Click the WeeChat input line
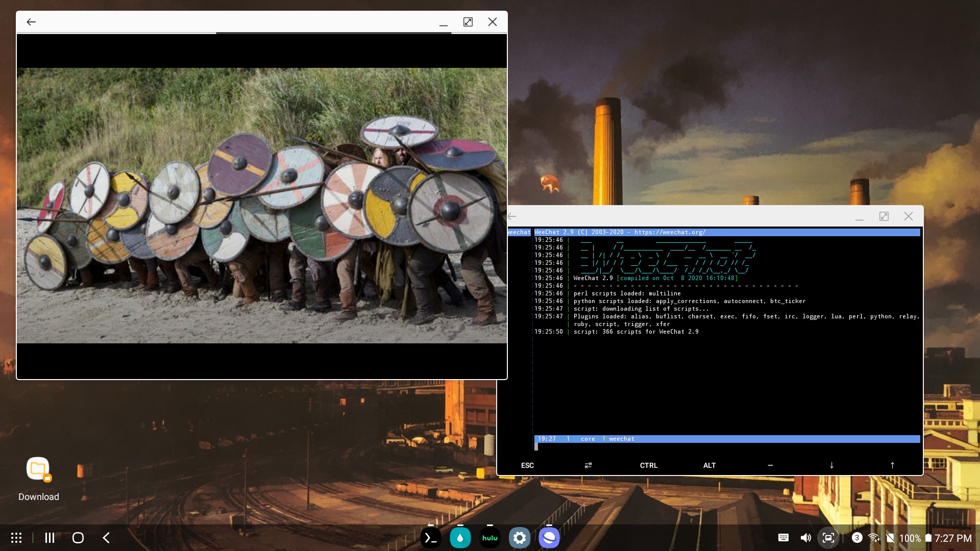980x551 pixels. coord(727,446)
